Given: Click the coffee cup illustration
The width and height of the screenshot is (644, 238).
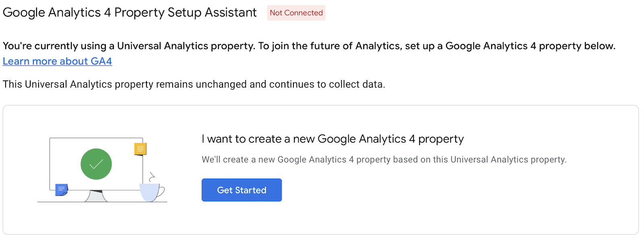Looking at the screenshot, I should [149, 192].
